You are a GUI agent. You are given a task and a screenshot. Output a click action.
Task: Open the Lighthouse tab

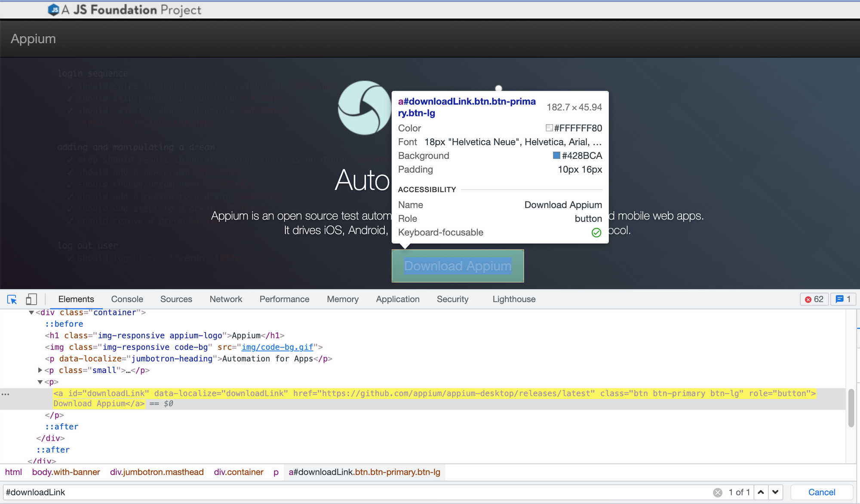click(x=514, y=299)
